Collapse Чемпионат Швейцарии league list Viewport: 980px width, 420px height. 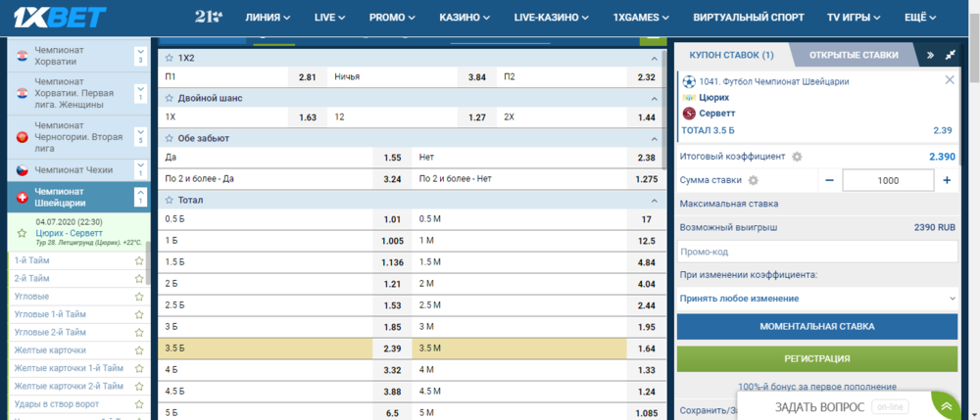pyautogui.click(x=140, y=197)
